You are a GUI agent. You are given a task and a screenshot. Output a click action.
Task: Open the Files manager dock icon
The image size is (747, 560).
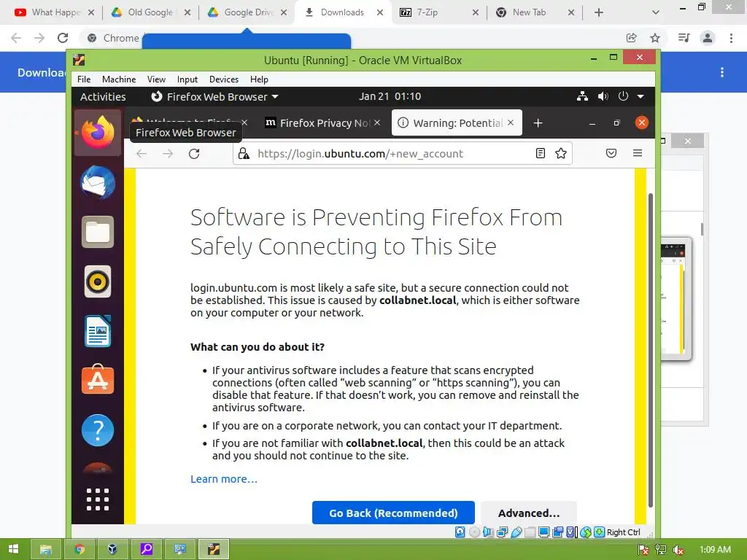(x=98, y=232)
